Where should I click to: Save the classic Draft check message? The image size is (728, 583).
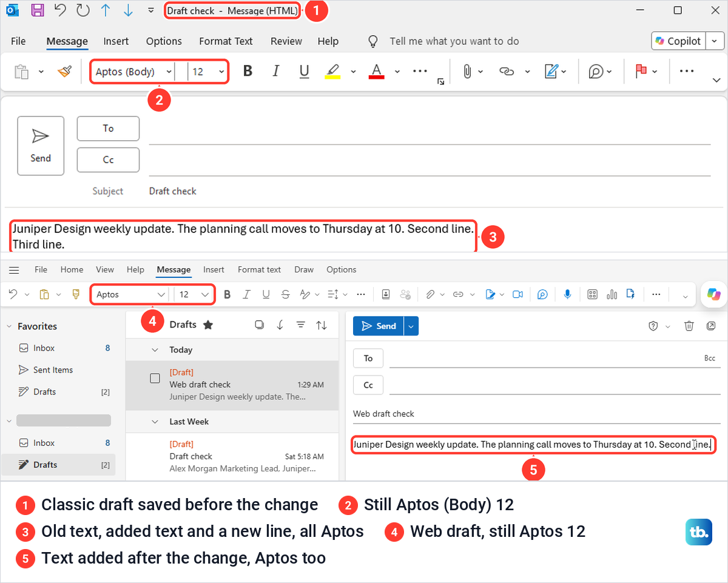tap(37, 10)
